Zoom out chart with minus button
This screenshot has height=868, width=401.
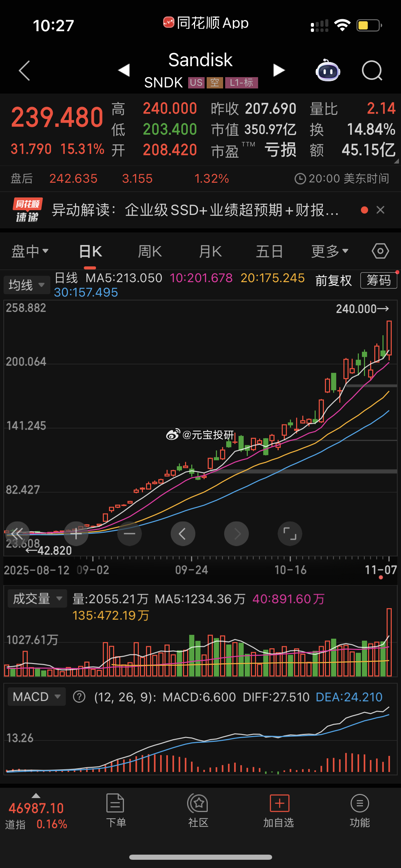click(130, 533)
